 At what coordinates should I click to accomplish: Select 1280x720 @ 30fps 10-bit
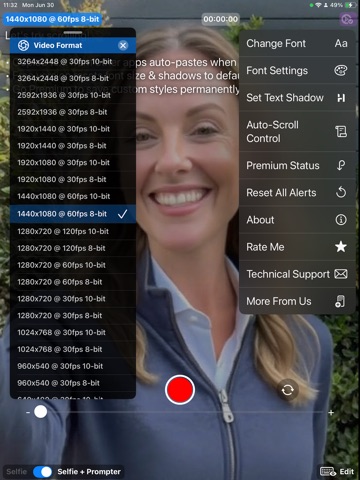click(x=73, y=299)
